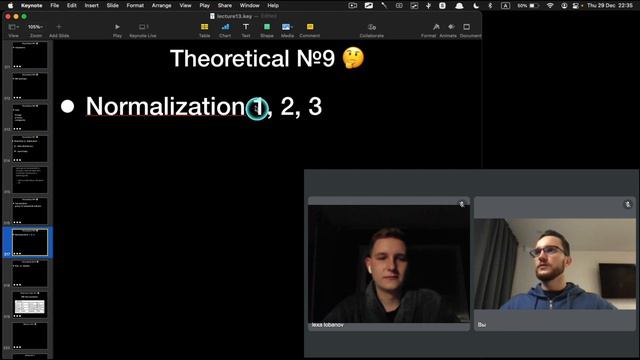
Task: Add a Text box from the toolbar
Action: pos(246,27)
